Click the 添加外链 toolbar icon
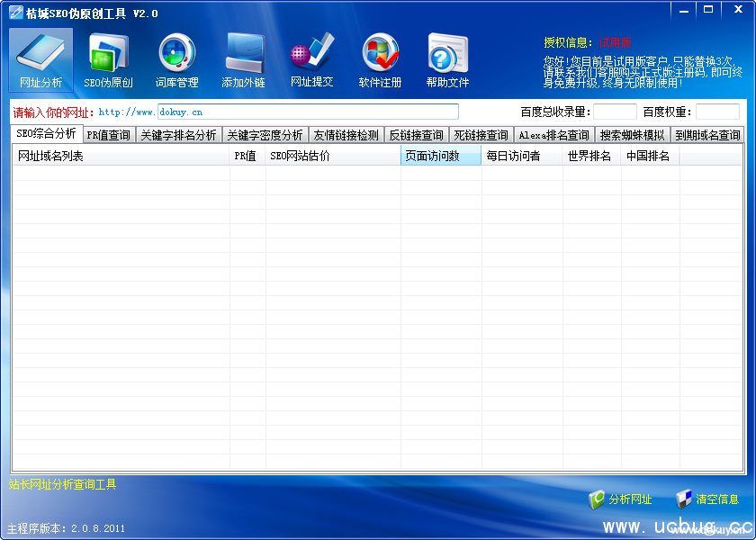 [x=243, y=59]
